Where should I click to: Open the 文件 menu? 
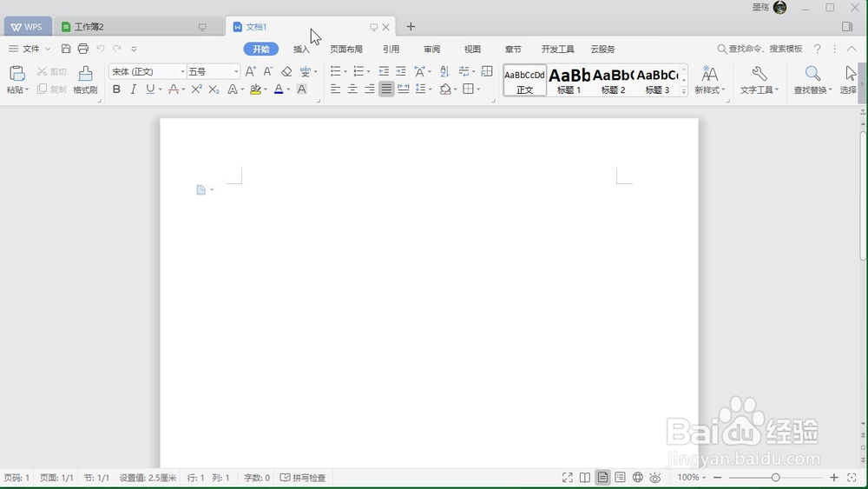[30, 49]
